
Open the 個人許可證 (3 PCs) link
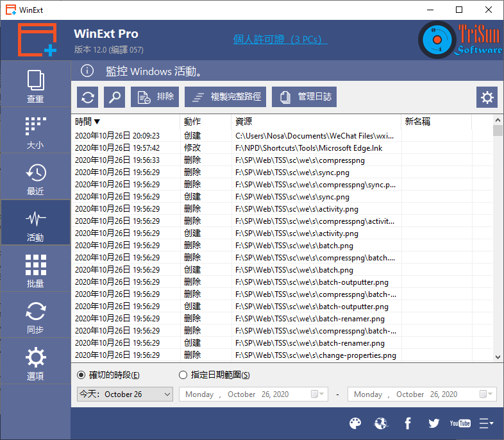click(280, 40)
